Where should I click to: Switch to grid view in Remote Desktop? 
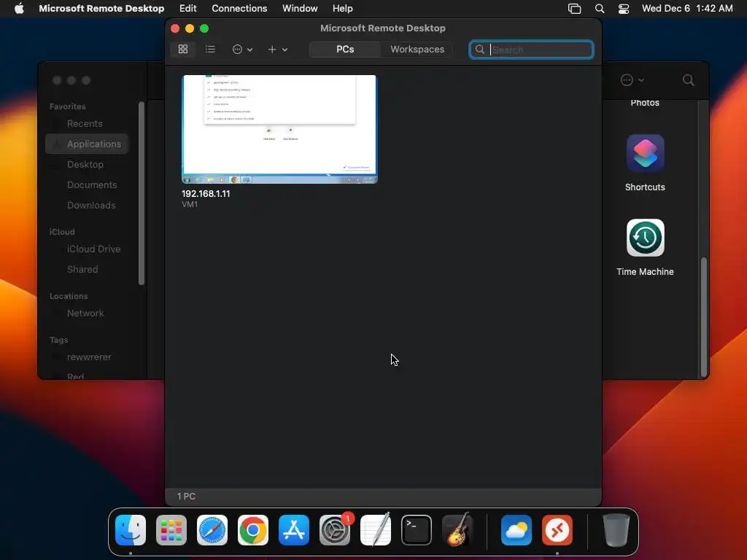click(x=183, y=49)
